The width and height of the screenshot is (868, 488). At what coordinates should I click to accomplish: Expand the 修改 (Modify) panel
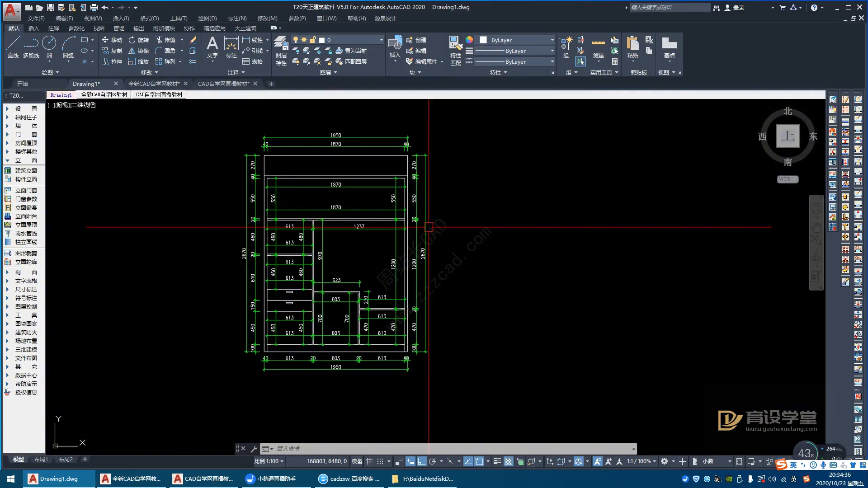tap(149, 72)
